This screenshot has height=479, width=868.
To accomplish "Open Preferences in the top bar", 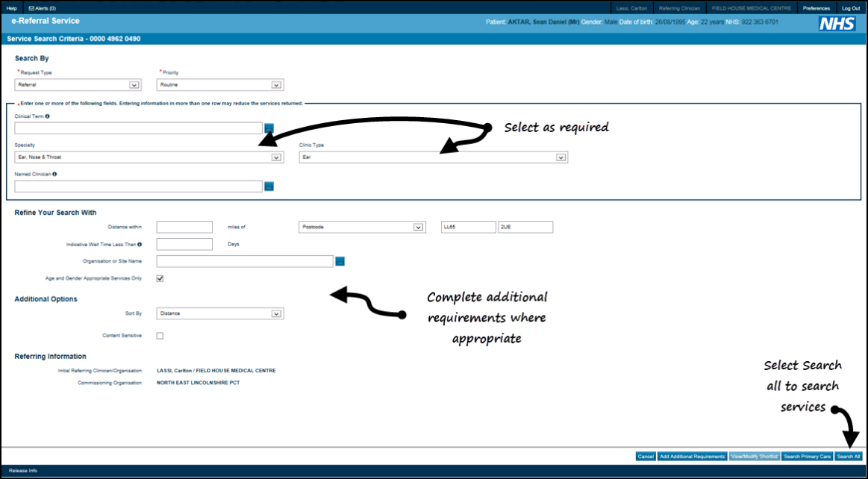I will [816, 8].
